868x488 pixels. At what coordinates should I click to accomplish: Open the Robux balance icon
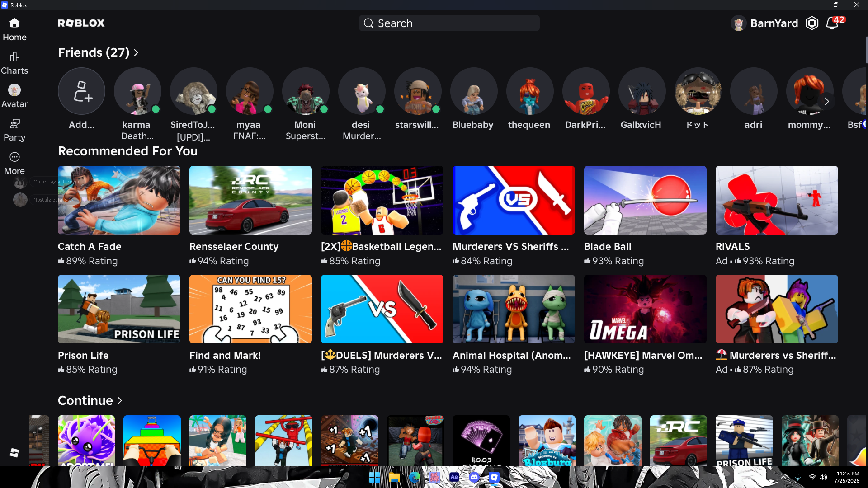(812, 23)
